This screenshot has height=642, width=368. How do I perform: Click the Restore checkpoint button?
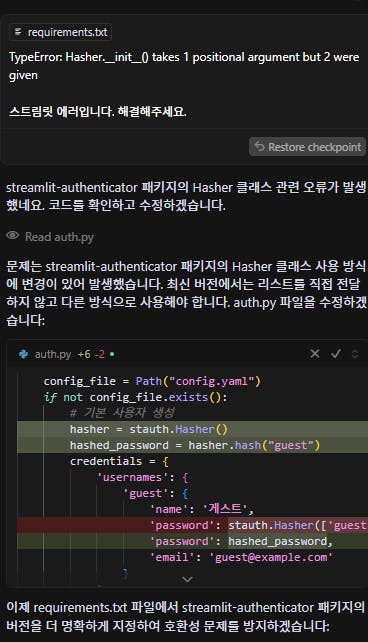click(x=307, y=147)
